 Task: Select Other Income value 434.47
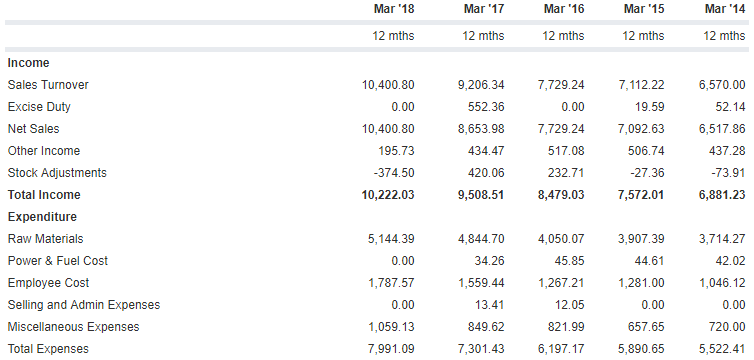(x=487, y=151)
